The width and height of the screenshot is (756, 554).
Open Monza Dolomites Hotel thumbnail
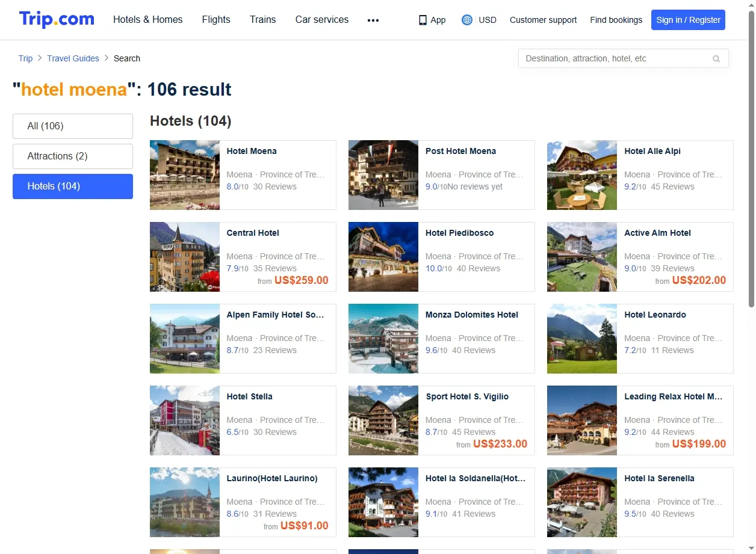tap(383, 339)
